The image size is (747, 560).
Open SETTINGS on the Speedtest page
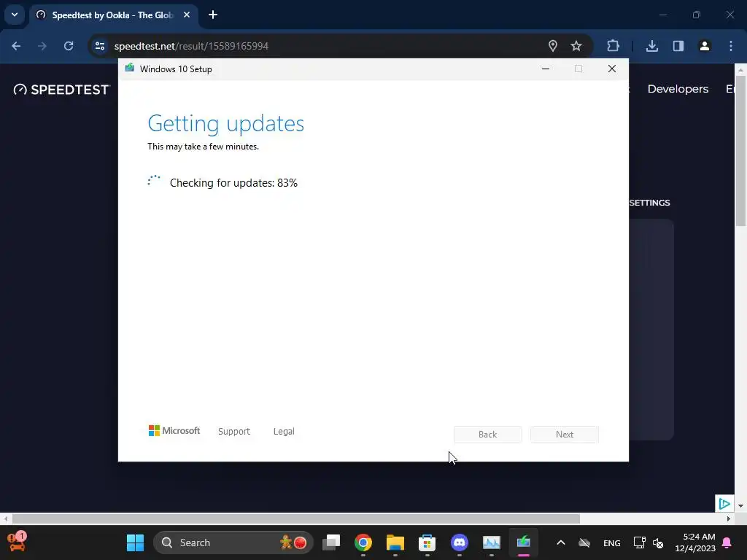pyautogui.click(x=649, y=203)
